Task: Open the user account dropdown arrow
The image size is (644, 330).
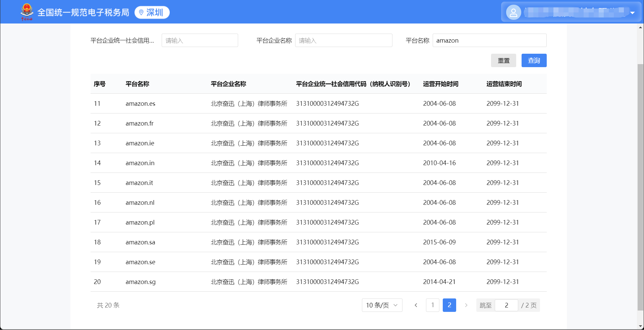Action: (x=632, y=13)
